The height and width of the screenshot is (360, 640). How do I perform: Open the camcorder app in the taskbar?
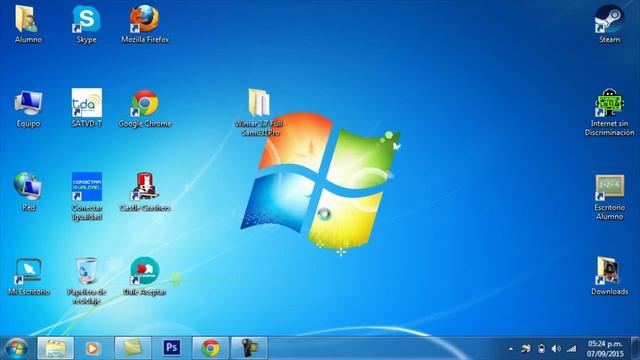249,349
